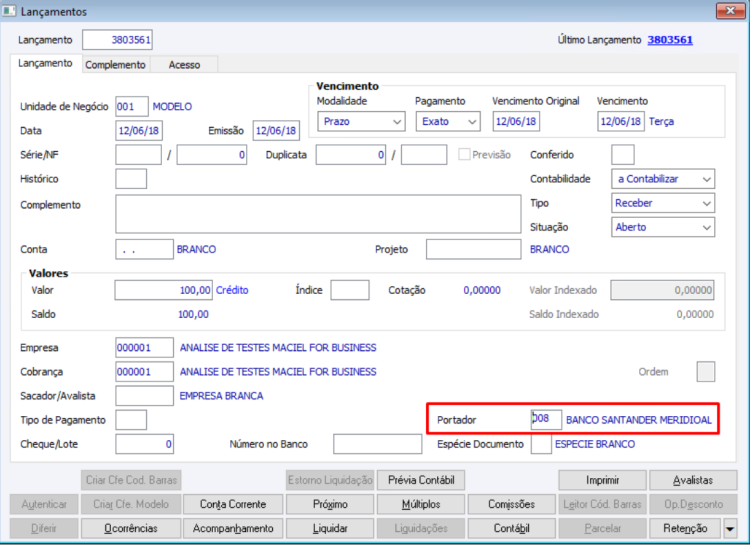Click the Lançamentos window title icon
Viewport: 750px width, 545px height.
9,11
